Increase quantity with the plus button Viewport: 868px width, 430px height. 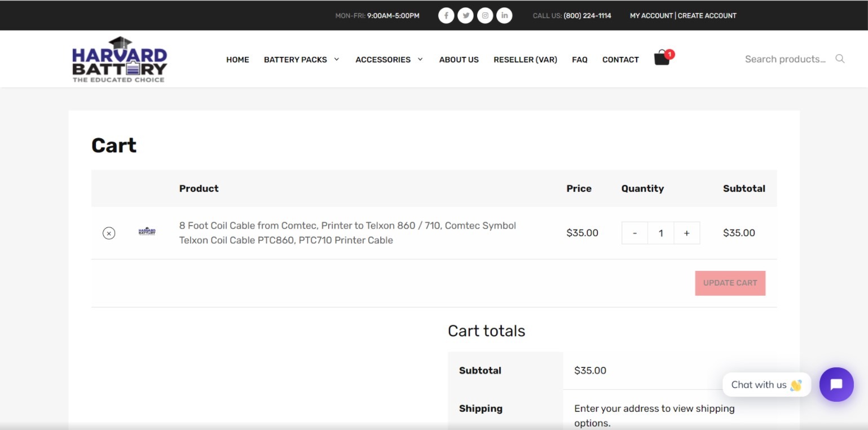pos(686,233)
